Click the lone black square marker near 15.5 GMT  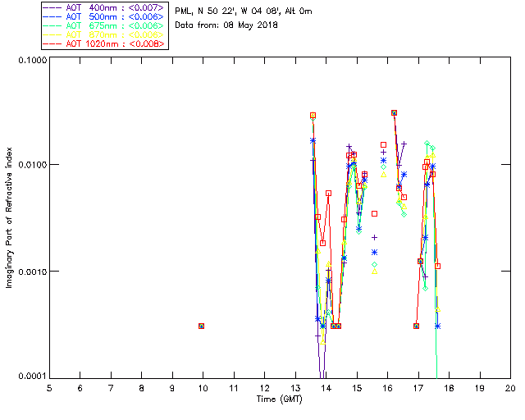click(374, 213)
